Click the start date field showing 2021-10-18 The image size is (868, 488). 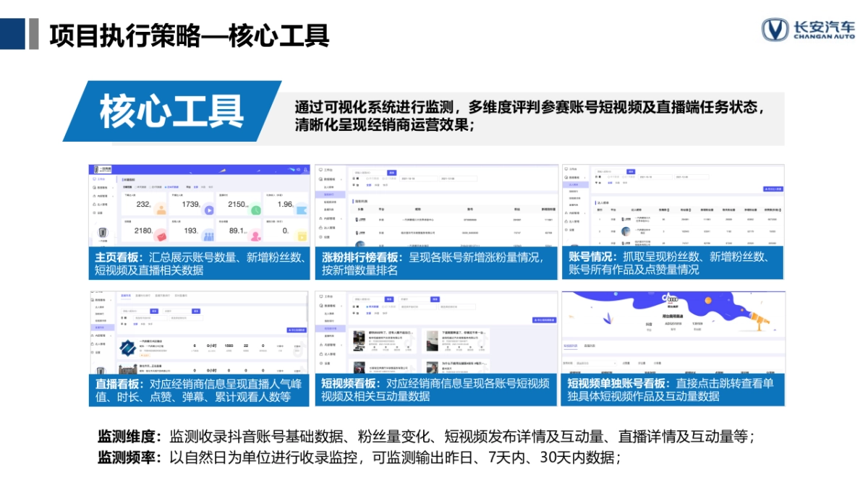click(418, 179)
